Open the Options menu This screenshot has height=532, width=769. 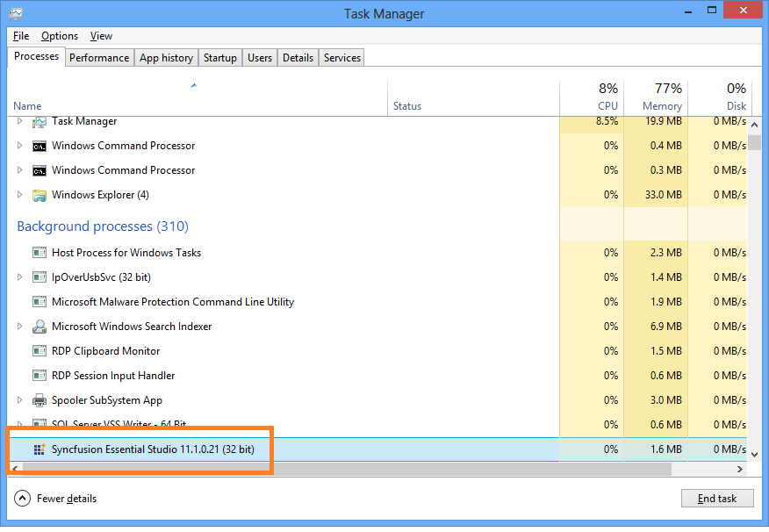click(x=60, y=36)
